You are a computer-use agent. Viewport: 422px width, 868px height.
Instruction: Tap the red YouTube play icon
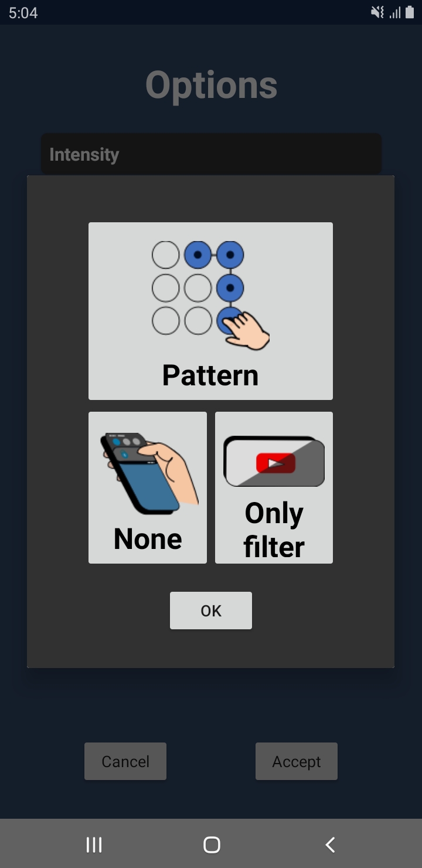(275, 463)
